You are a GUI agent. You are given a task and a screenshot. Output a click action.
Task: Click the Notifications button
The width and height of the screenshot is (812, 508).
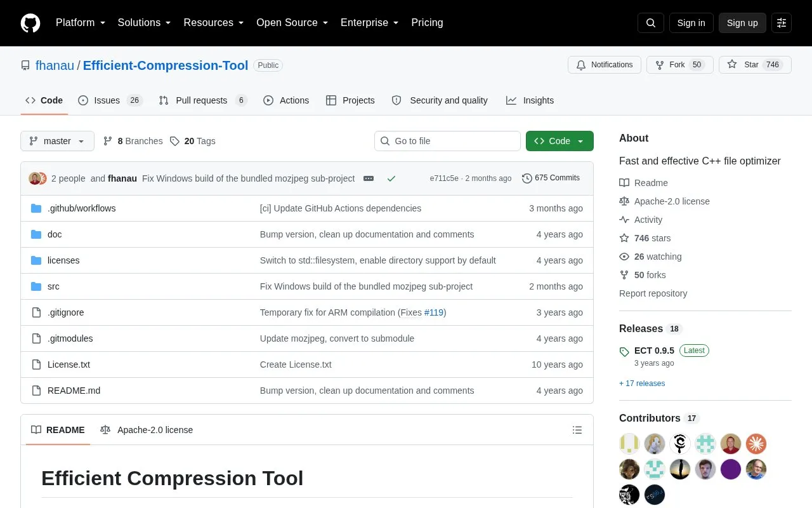pyautogui.click(x=605, y=65)
